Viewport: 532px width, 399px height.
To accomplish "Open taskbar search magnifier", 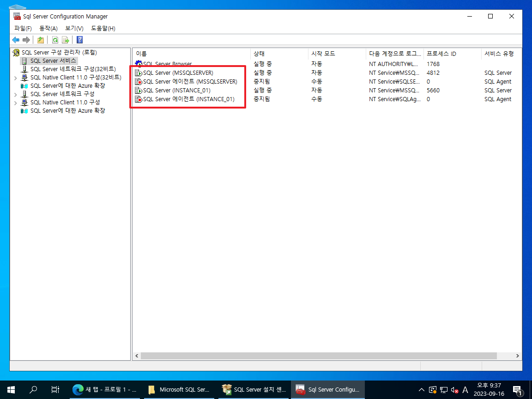I will coord(33,389).
